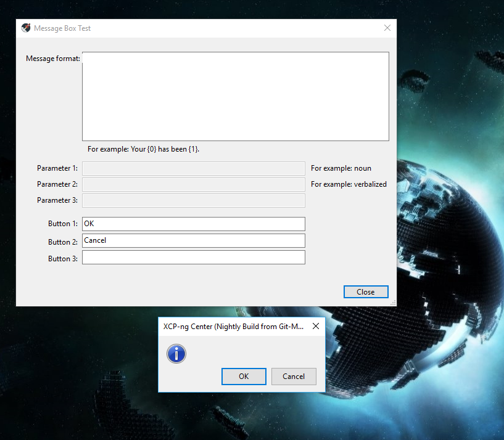Screen dimensions: 504x440
Task: Click the XCP-ng Center popup title bar
Action: tap(234, 326)
